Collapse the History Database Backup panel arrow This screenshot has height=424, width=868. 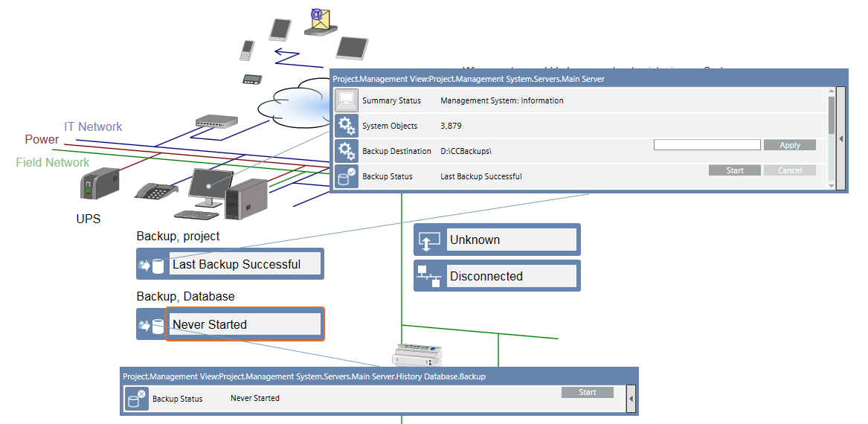pyautogui.click(x=631, y=399)
